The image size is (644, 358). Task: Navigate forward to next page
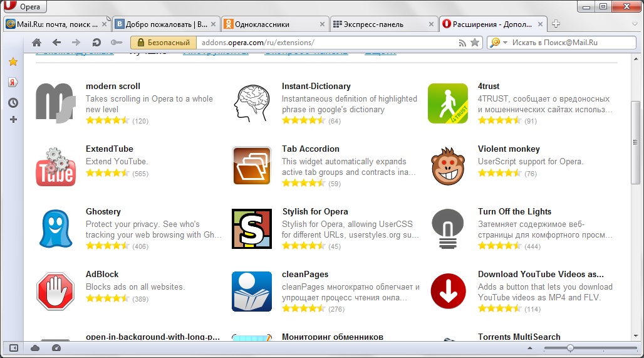(76, 43)
